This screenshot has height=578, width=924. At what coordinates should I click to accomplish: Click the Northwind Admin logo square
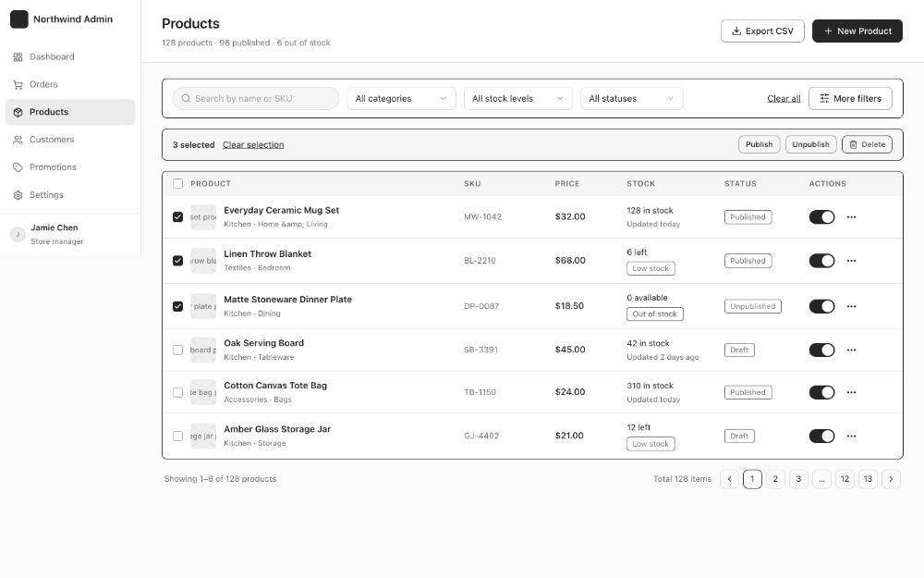click(18, 18)
